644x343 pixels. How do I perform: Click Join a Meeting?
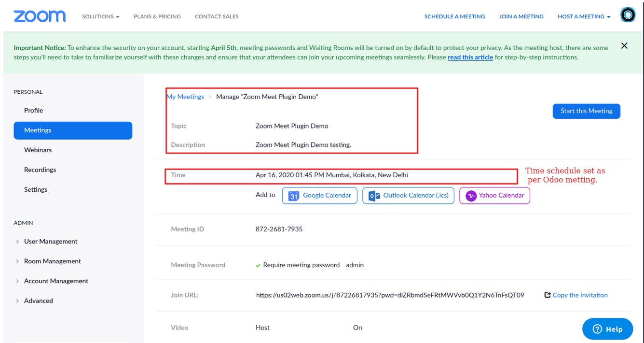click(521, 16)
